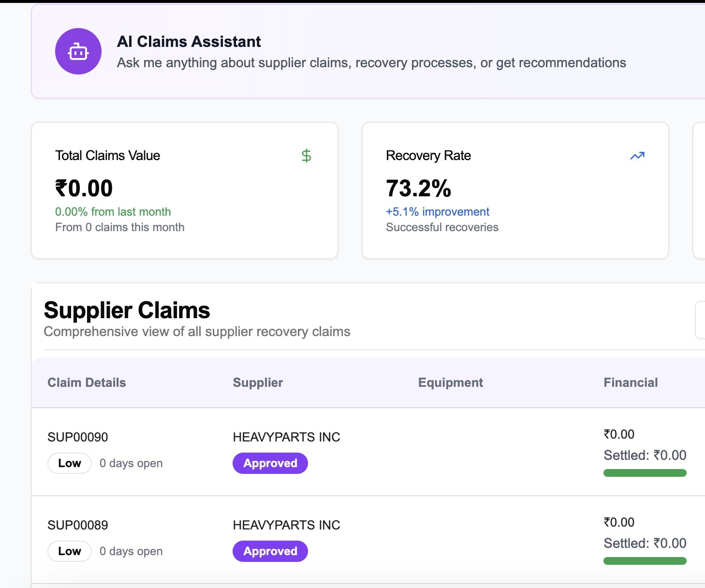Click the Approved badge in SUP00089 row

point(270,551)
